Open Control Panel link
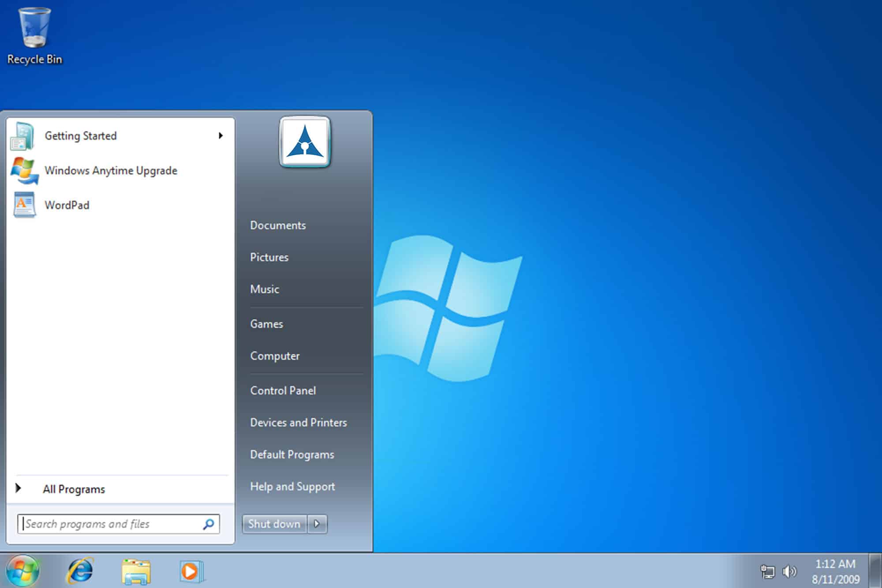The width and height of the screenshot is (882, 588). pos(283,390)
